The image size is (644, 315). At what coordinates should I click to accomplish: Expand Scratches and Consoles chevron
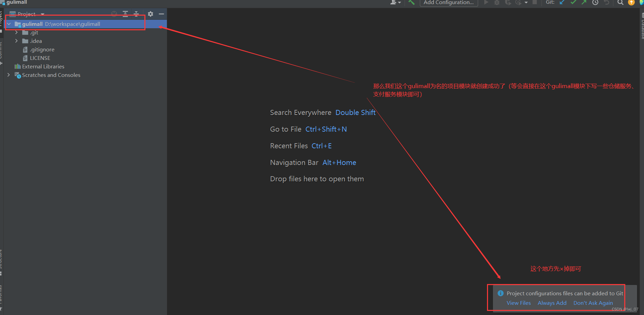pos(9,75)
